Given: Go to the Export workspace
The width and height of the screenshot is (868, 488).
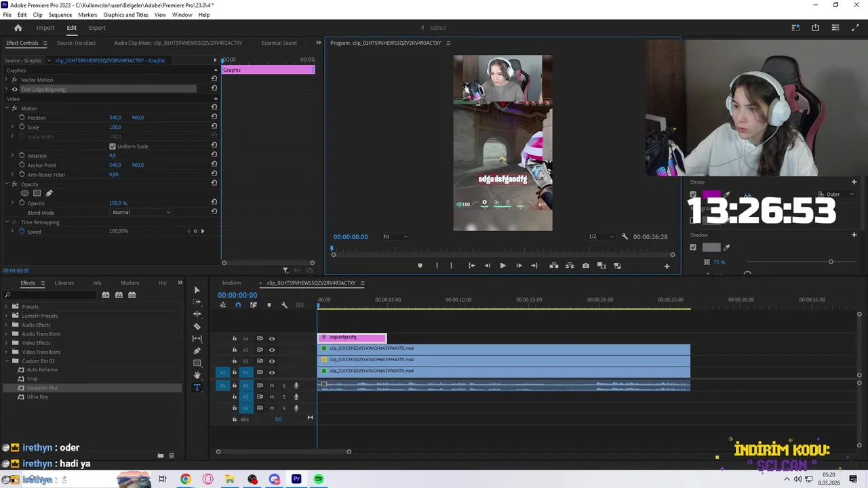Looking at the screenshot, I should click(x=97, y=28).
